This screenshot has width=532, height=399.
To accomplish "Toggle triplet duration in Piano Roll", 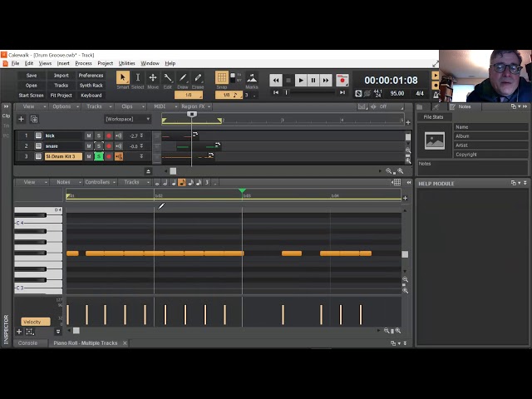I will [x=207, y=183].
